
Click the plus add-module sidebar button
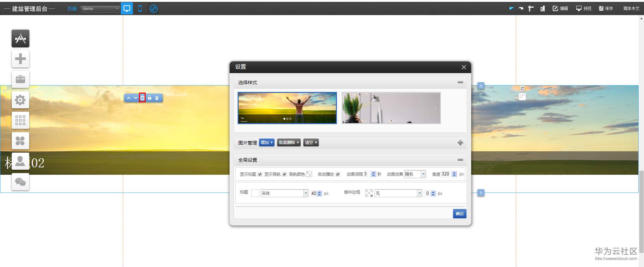(20, 59)
